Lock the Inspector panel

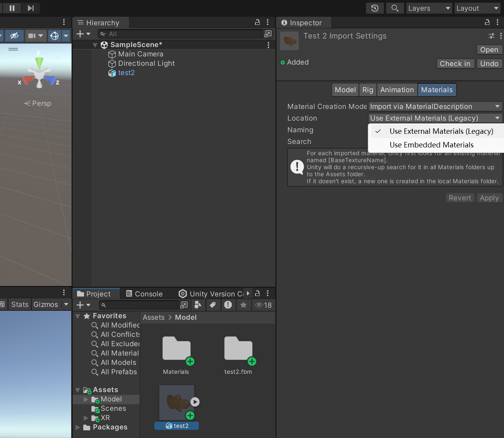click(x=487, y=22)
